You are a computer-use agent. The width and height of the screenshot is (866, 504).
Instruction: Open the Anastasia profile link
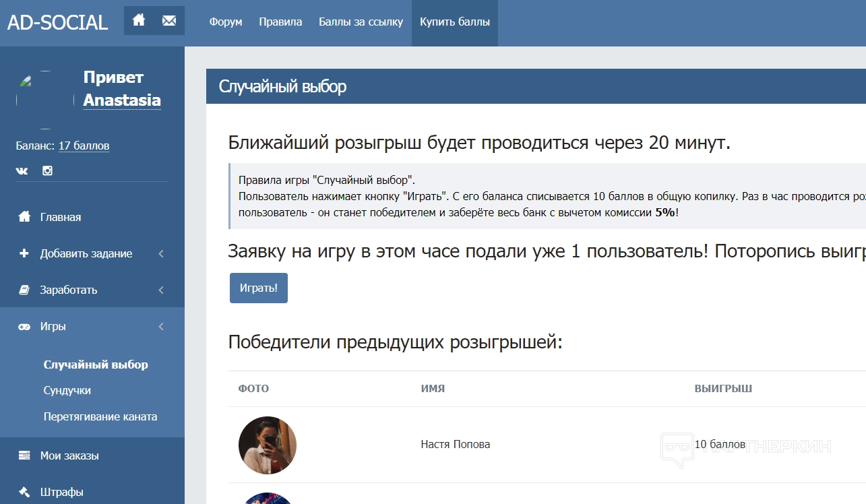pos(122,100)
